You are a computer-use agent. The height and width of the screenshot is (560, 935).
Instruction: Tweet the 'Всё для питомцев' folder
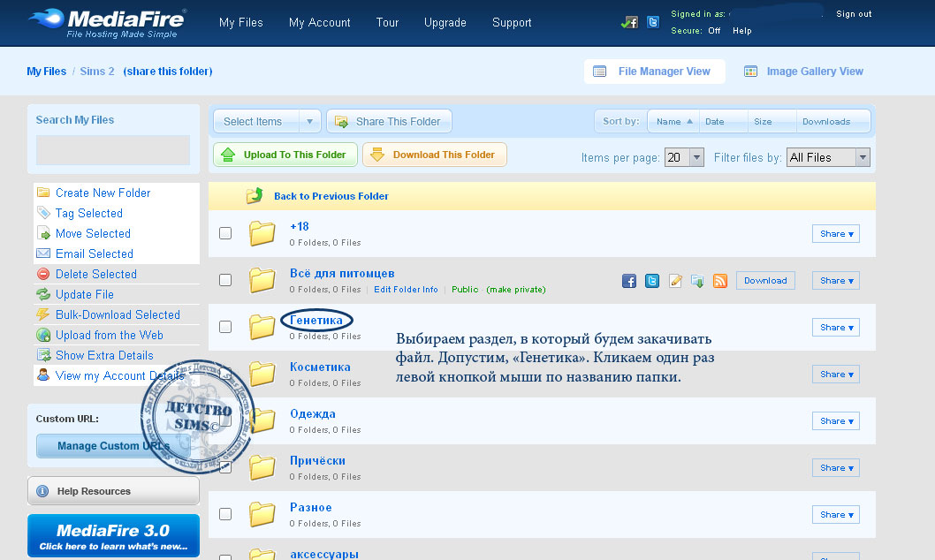pyautogui.click(x=651, y=281)
